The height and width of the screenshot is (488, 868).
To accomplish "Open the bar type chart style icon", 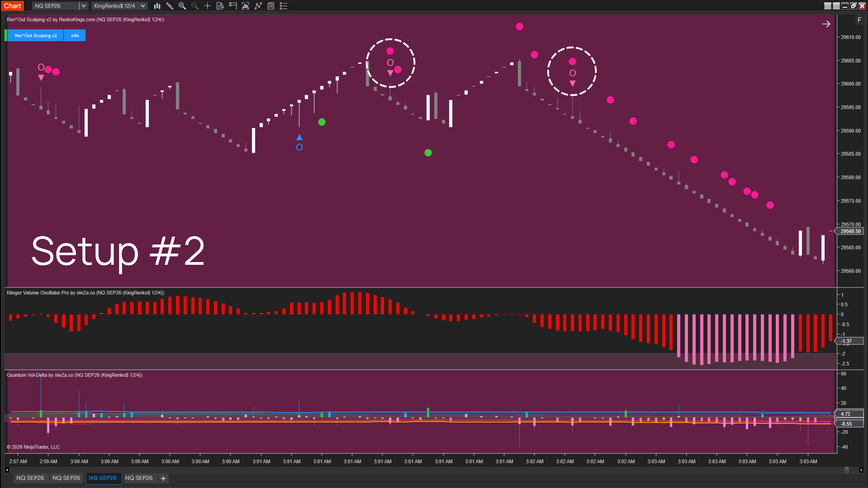I will pyautogui.click(x=157, y=6).
